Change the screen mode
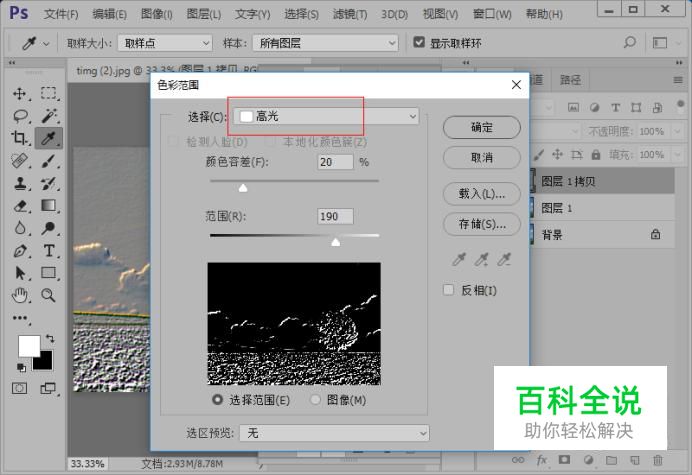The image size is (692, 475). coord(48,388)
